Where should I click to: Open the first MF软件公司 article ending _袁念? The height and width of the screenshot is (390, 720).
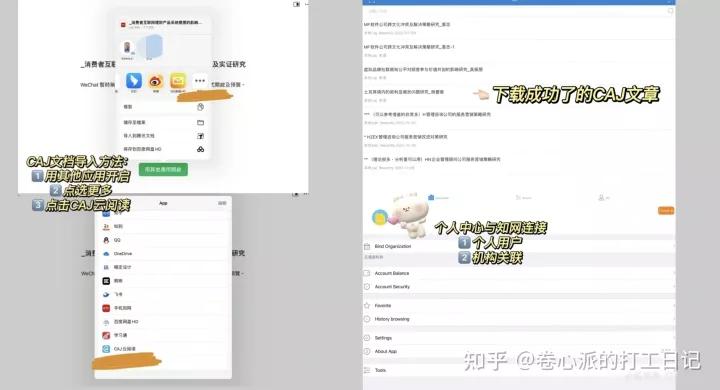[x=519, y=28]
